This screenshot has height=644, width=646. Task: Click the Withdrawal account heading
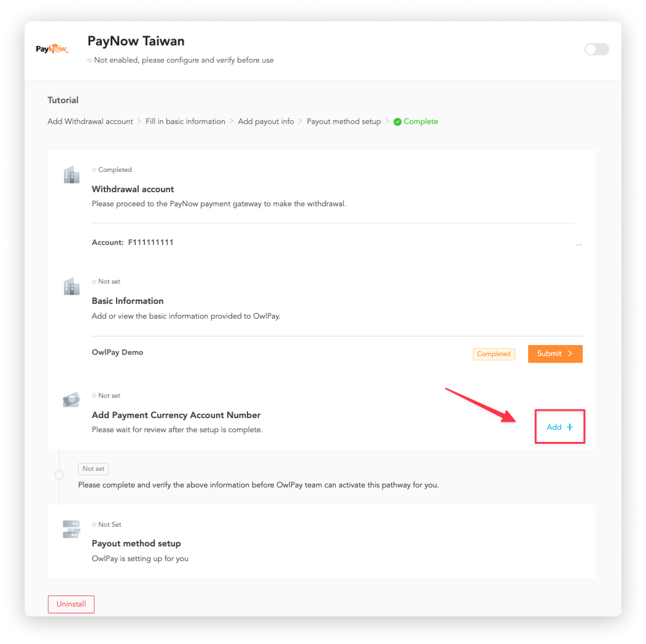[133, 189]
